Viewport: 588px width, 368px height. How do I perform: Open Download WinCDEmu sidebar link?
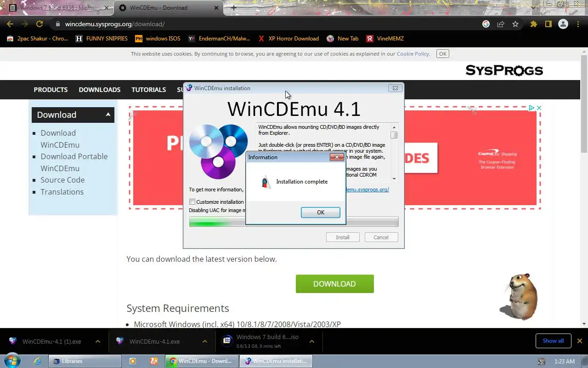(x=60, y=139)
